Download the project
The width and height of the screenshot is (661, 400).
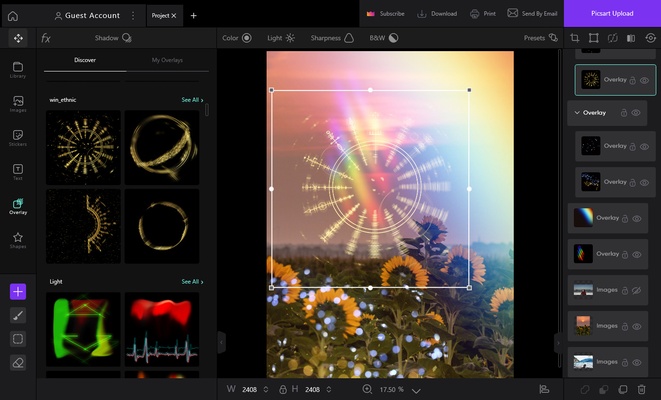tap(437, 13)
